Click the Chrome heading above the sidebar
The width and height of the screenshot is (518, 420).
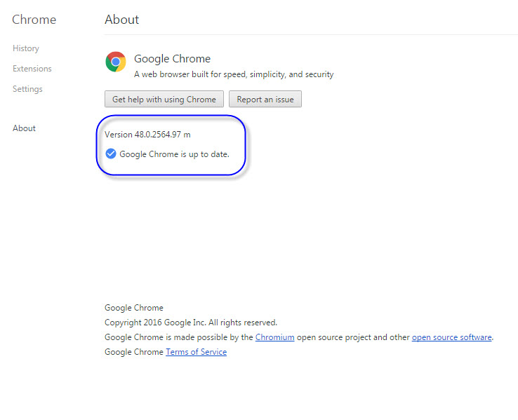point(34,20)
